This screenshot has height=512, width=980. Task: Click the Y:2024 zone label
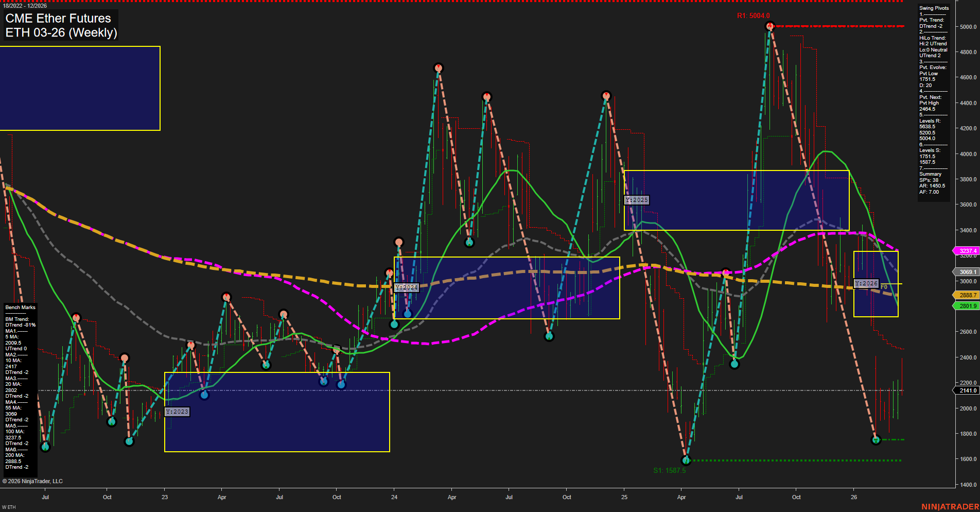[406, 287]
